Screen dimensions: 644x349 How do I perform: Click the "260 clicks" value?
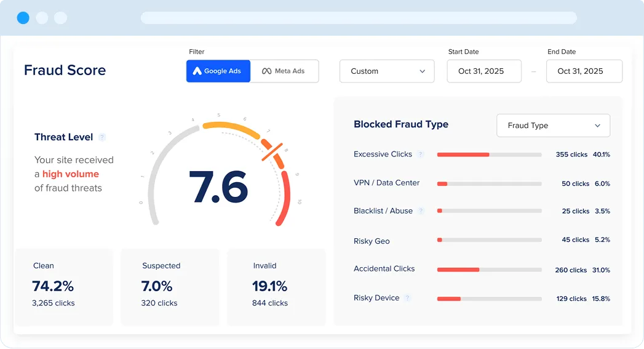[571, 270]
